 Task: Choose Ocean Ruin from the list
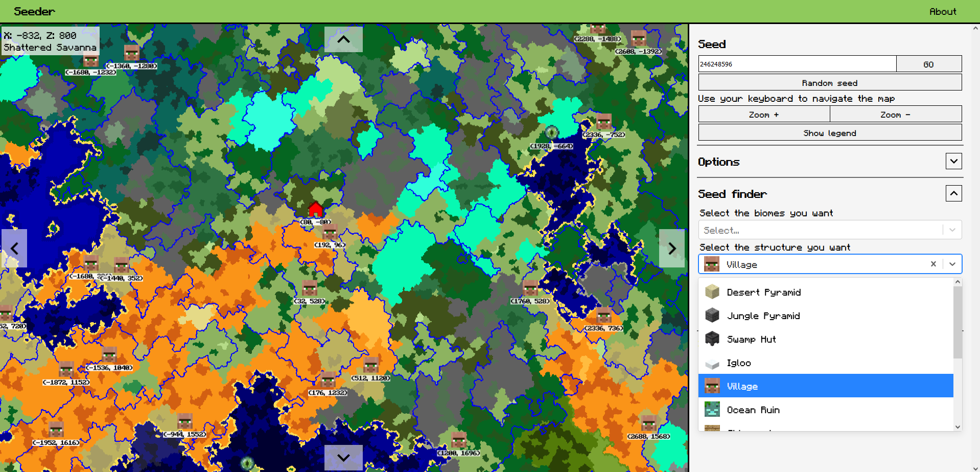pos(826,410)
